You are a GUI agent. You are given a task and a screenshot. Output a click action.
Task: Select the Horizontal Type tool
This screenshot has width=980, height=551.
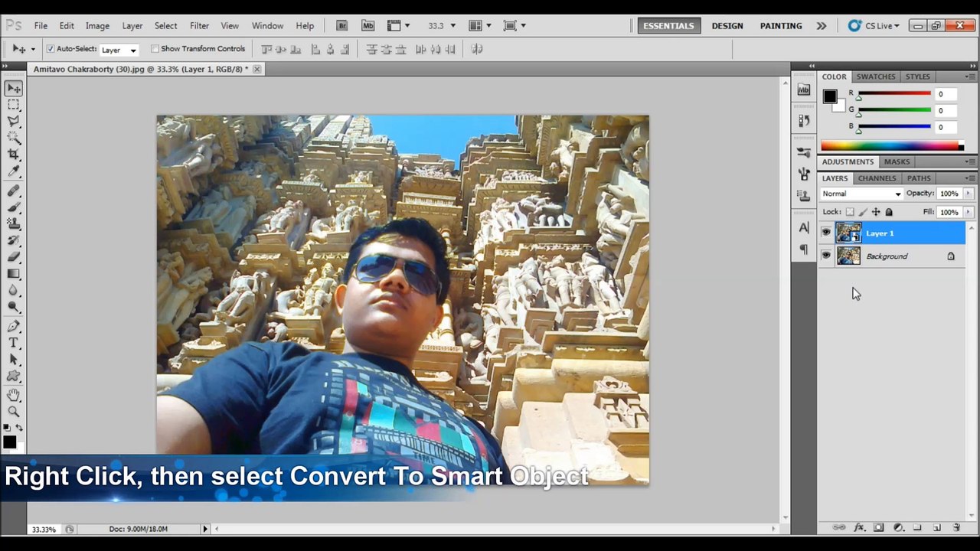(14, 343)
